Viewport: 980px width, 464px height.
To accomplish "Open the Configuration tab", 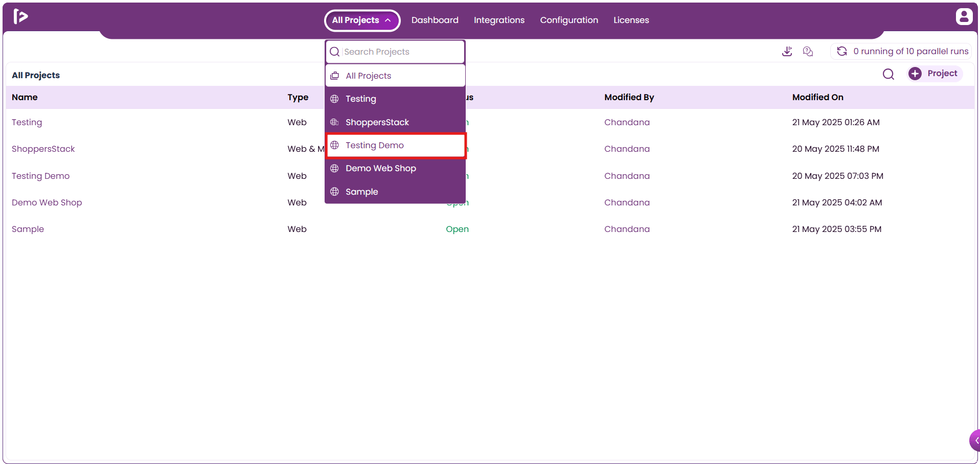I will click(569, 20).
